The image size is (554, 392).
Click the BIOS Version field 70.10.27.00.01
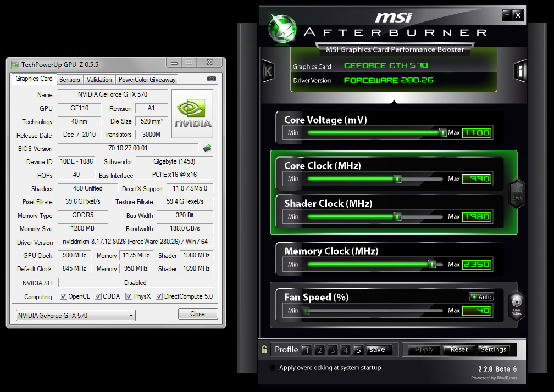click(128, 148)
